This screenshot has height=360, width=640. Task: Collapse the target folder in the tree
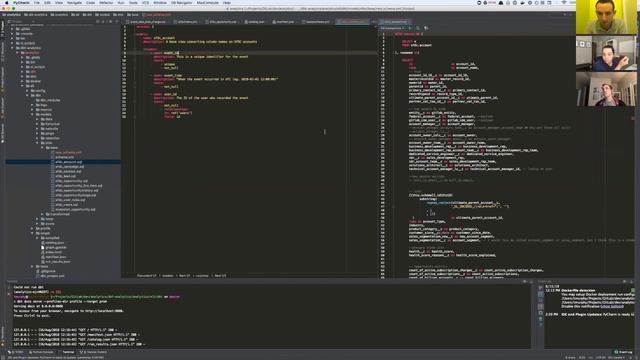33,233
